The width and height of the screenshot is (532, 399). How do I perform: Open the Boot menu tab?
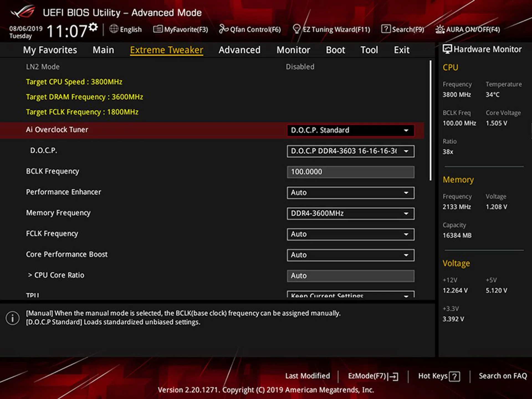[335, 50]
